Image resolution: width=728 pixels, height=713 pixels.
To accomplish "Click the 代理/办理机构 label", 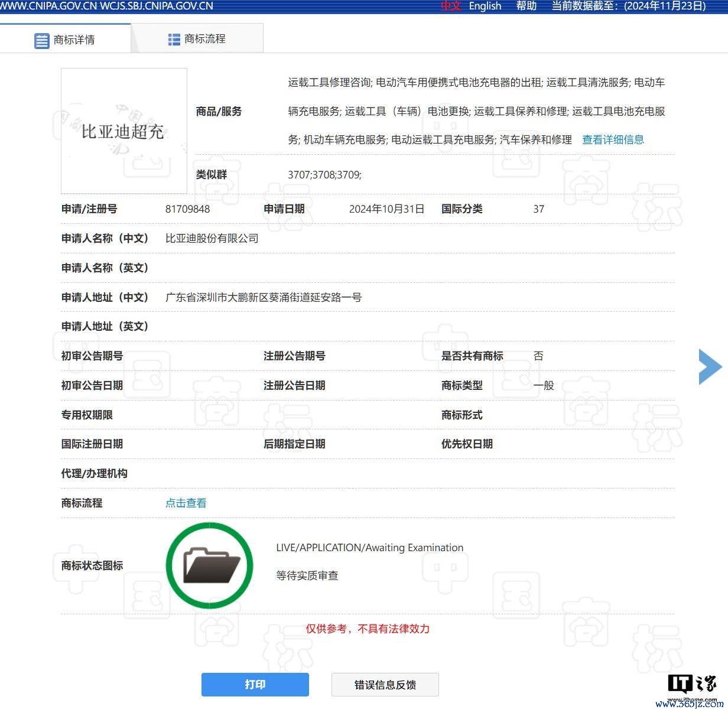I will point(94,474).
